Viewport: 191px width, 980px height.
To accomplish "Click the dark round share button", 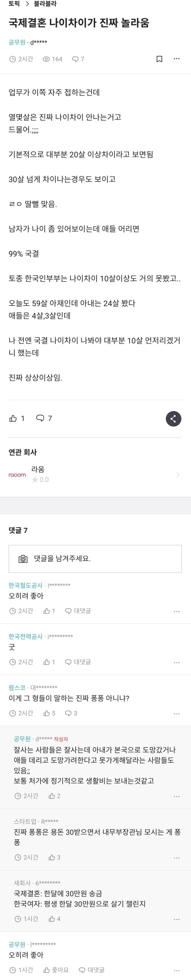I will click(x=173, y=419).
